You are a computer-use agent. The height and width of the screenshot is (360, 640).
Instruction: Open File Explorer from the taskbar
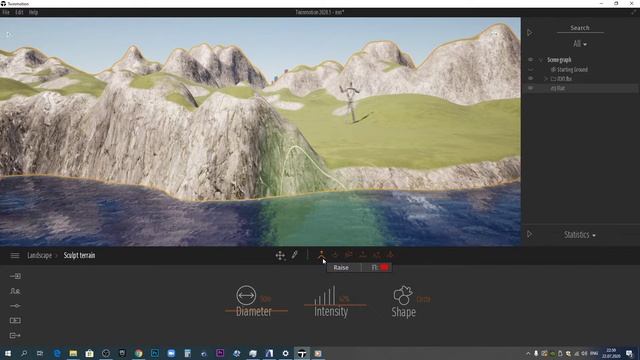click(73, 353)
